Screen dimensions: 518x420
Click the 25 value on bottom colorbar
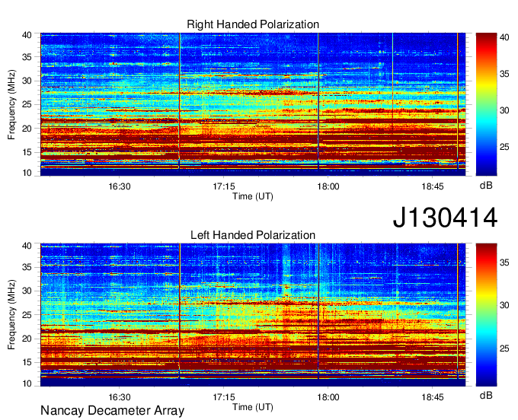[504, 348]
